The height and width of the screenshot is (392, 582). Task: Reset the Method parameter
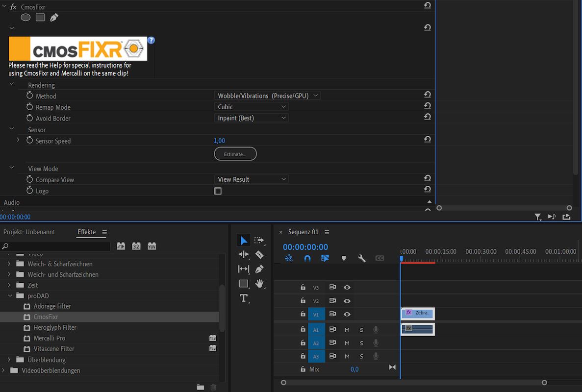pos(427,95)
